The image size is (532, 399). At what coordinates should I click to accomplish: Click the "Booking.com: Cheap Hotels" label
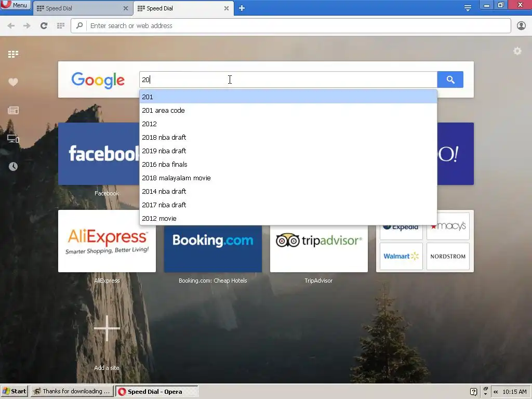[x=212, y=281]
